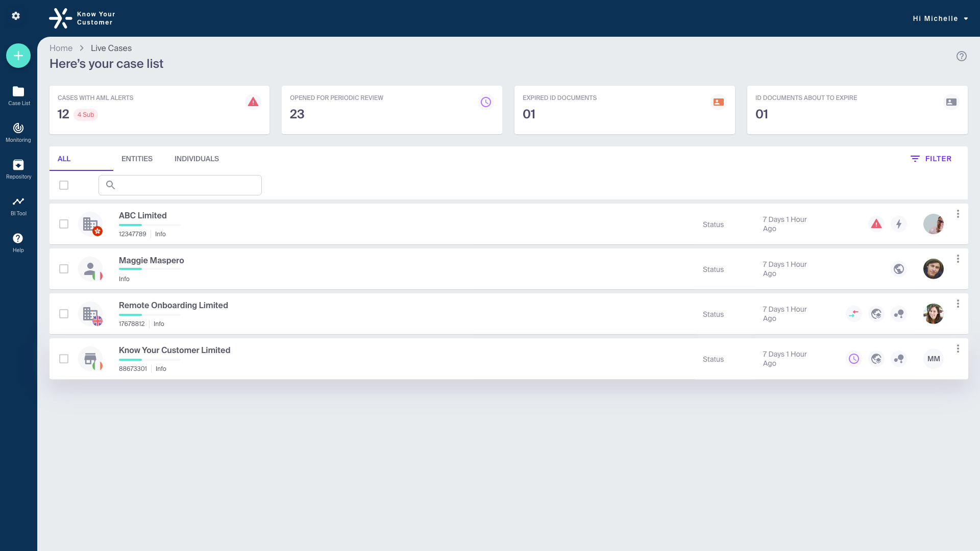Toggle the select-all checkbox beside search
This screenshot has height=551, width=980.
64,185
